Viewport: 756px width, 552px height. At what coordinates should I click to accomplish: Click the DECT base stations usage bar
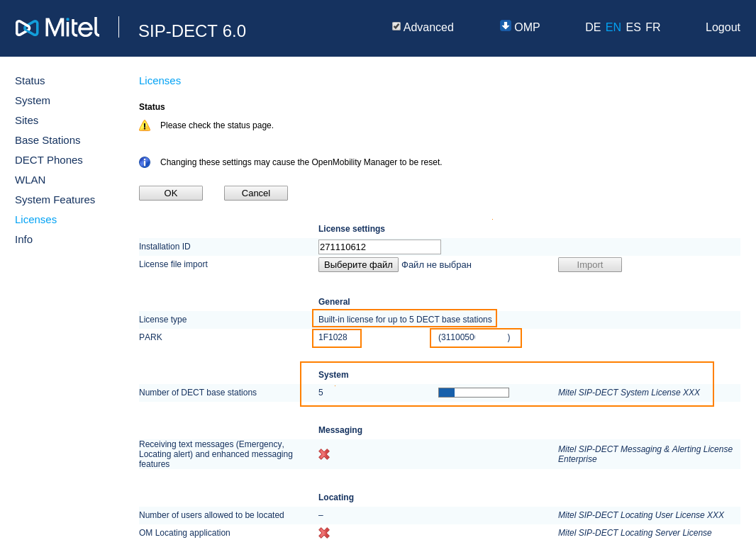(474, 393)
